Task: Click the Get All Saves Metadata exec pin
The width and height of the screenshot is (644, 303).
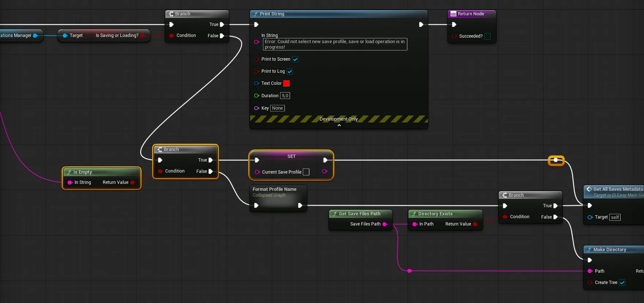Action: [590, 206]
